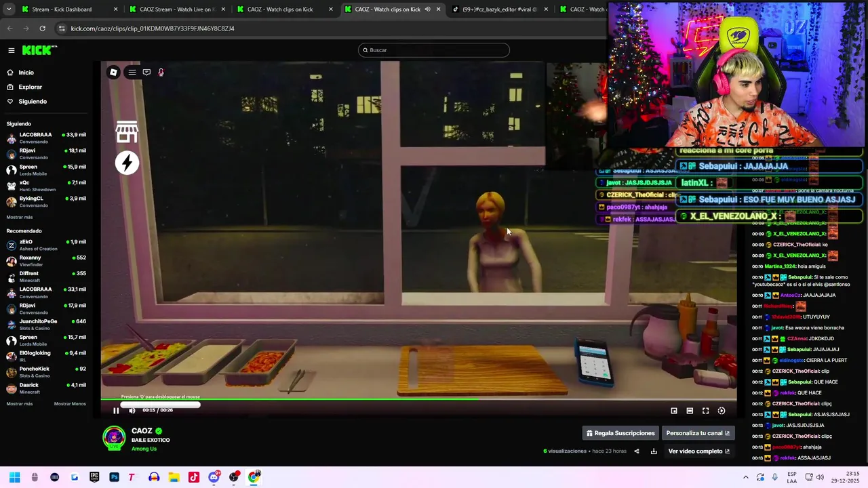Open LACOBRAAA channel under Siguiendo
The image size is (868, 488).
click(x=46, y=138)
